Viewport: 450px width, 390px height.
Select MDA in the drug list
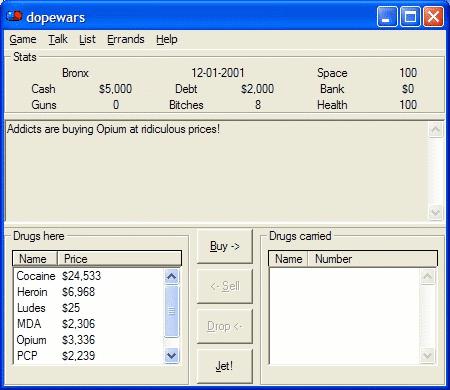tap(89, 324)
